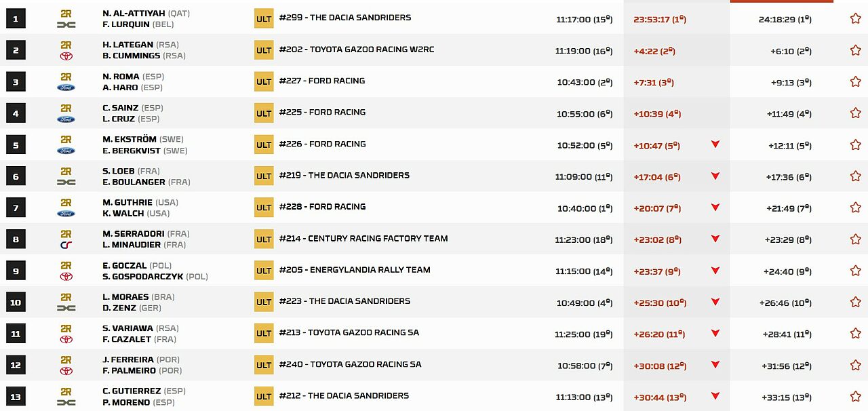Click the ULT badge for Energylandia Rally Team

[x=263, y=270]
